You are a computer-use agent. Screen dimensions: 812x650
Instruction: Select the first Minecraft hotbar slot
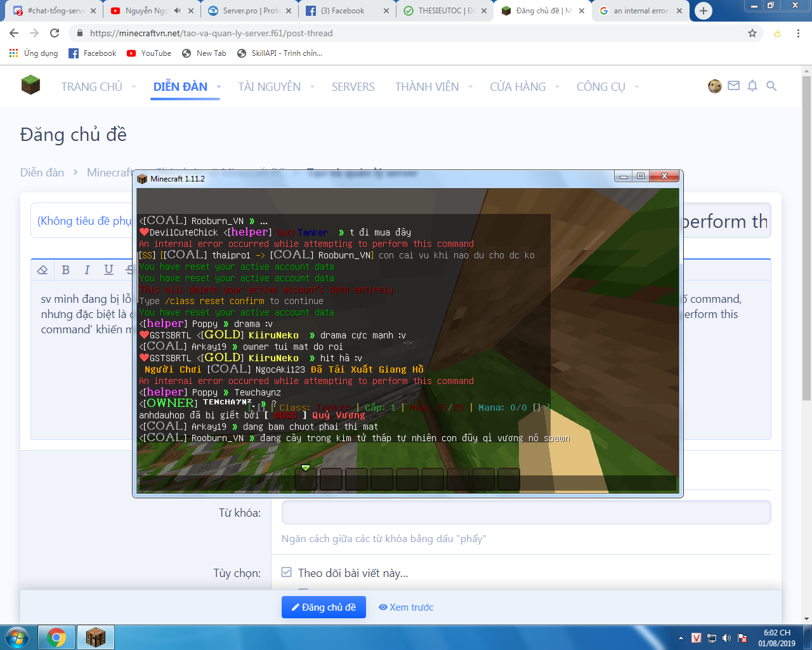306,479
